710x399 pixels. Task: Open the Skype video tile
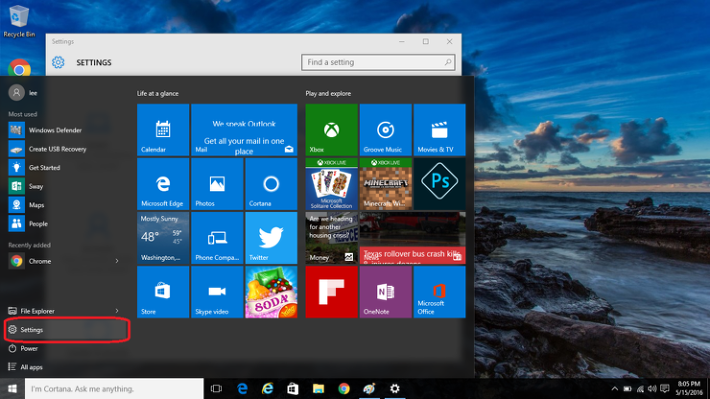[x=217, y=292]
